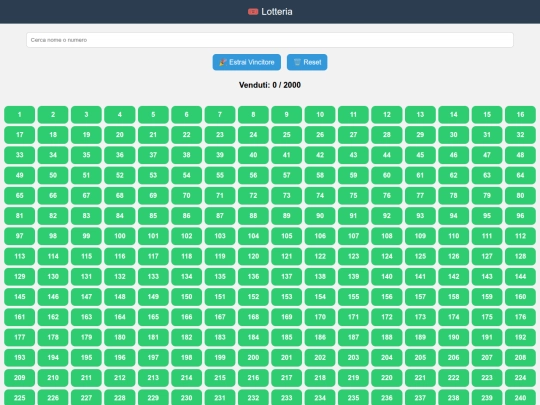This screenshot has height=405, width=540.
Task: Pick ticket number 127
Action: [487, 256]
